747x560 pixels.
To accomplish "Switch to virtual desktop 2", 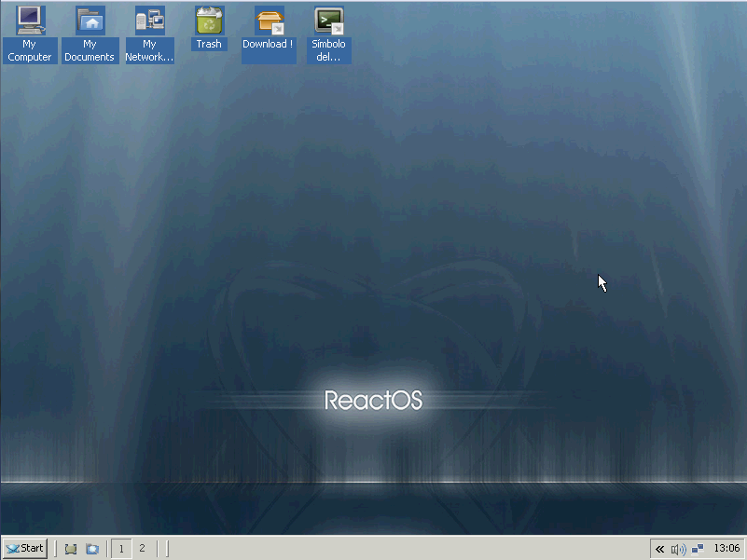I will (142, 548).
